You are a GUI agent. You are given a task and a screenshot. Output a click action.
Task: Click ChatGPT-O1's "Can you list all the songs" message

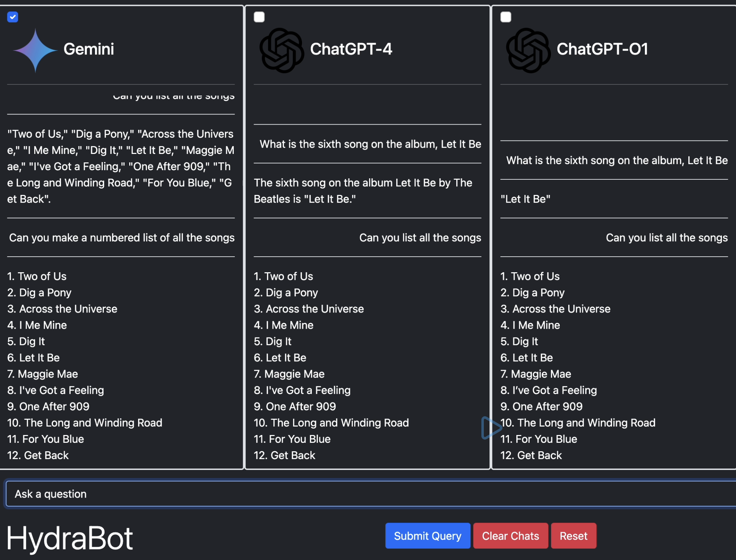tap(666, 238)
